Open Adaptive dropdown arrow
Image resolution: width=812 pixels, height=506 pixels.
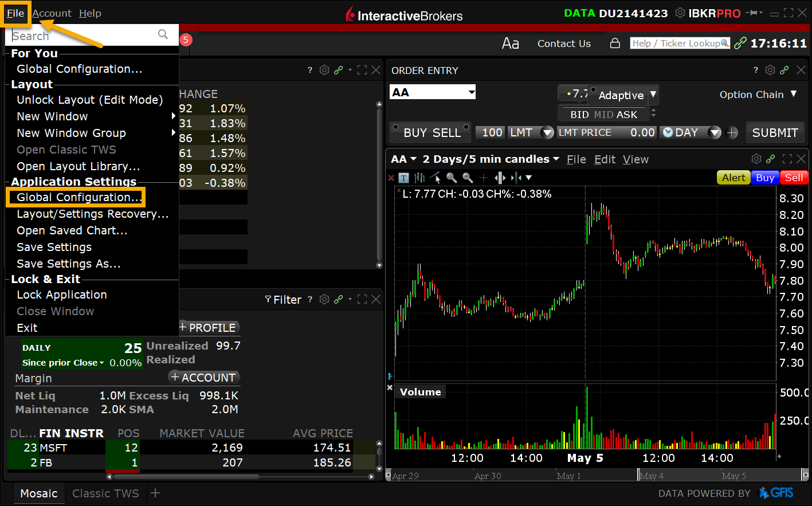pyautogui.click(x=653, y=95)
